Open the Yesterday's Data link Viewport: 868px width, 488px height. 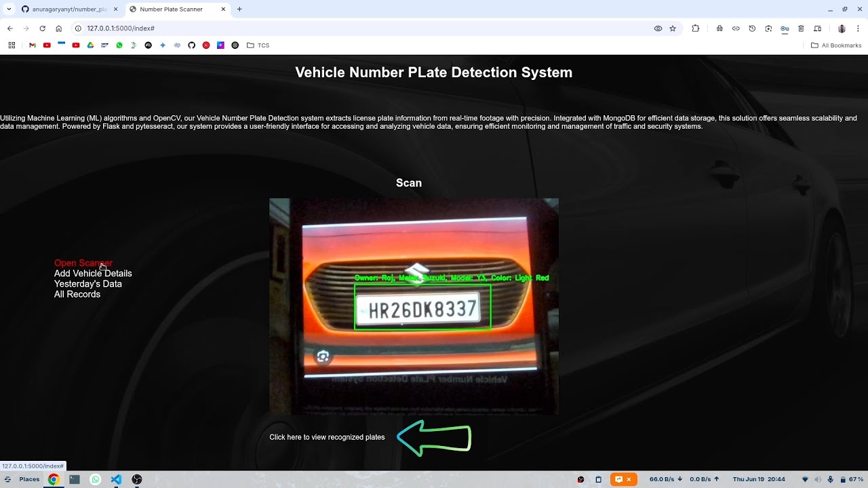(x=88, y=284)
